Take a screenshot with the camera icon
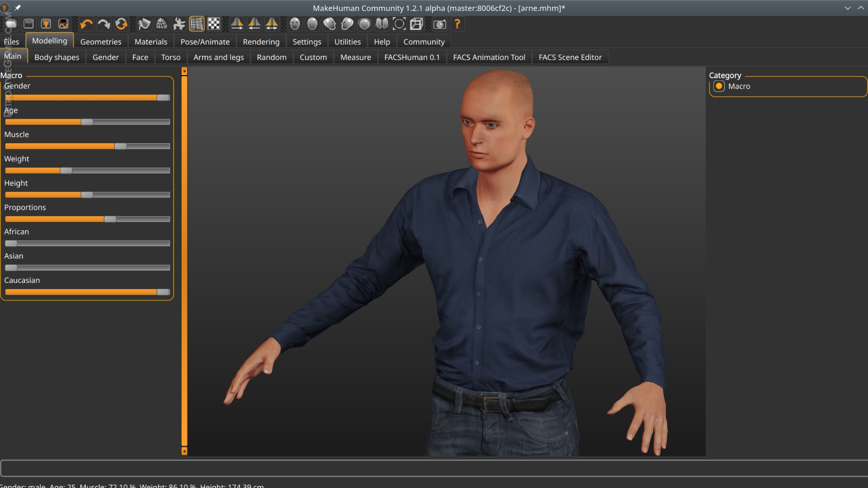 (439, 24)
